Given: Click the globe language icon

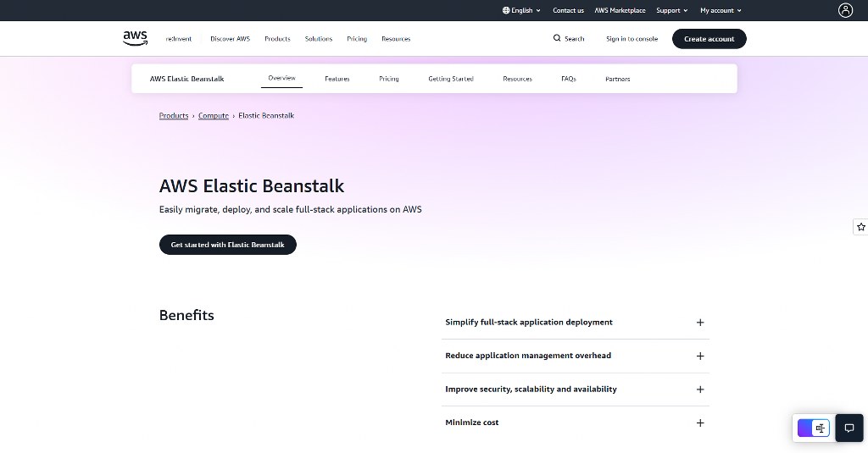Looking at the screenshot, I should tap(506, 10).
